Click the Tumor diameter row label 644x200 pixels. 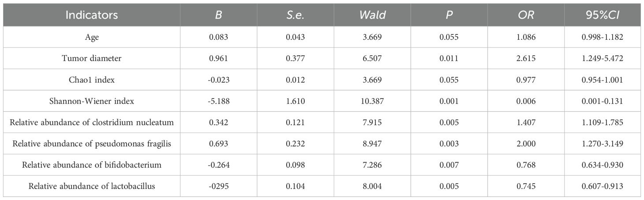click(92, 58)
